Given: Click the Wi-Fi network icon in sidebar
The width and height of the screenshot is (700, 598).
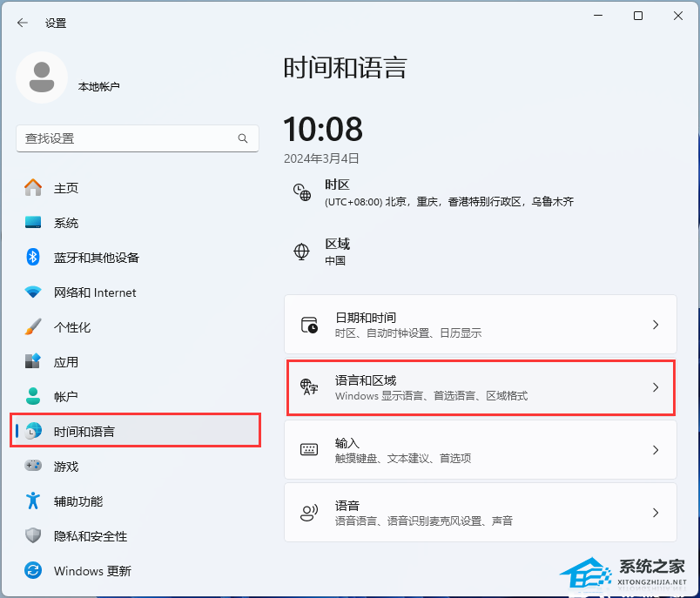Looking at the screenshot, I should tap(33, 292).
